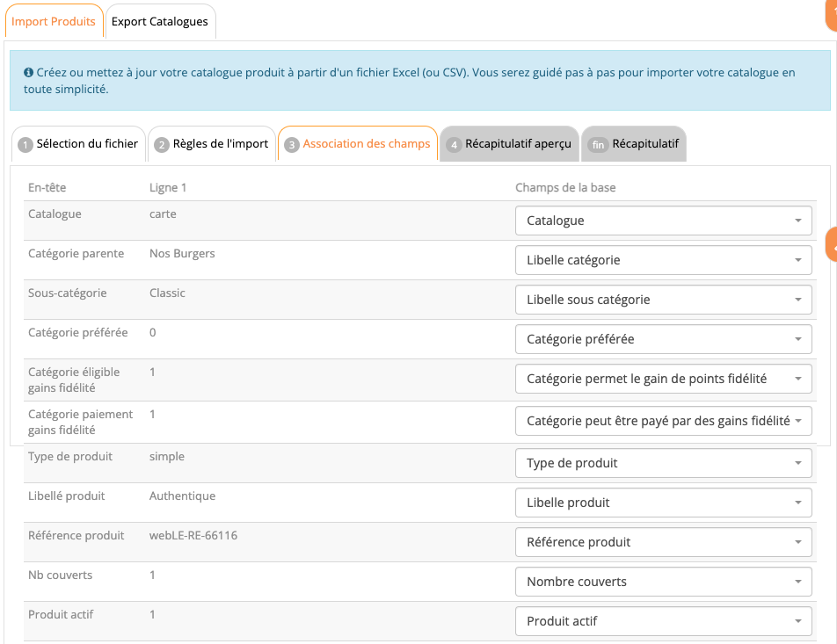
Task: Click the step 1 number badge
Action: click(x=25, y=145)
